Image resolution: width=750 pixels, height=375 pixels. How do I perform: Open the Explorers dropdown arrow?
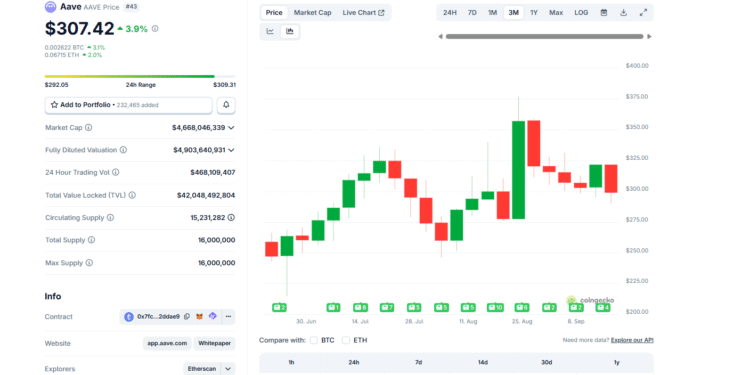tap(228, 369)
